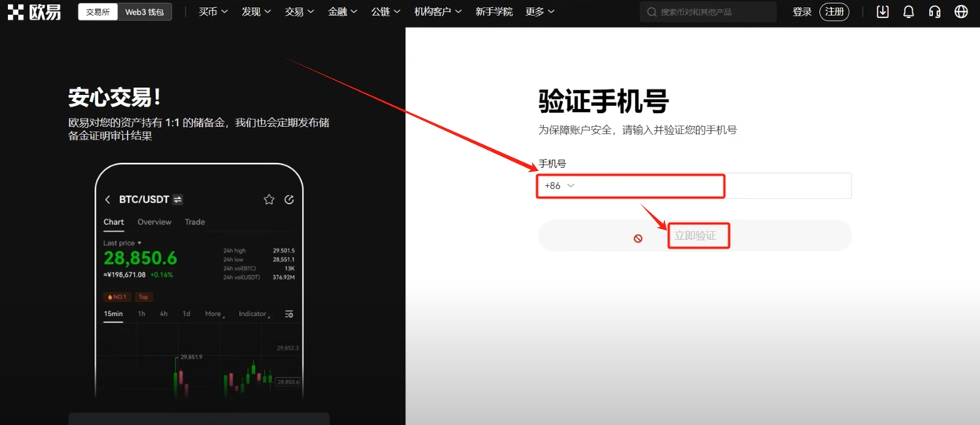Click the 24h high value 29,501.5
The height and width of the screenshot is (425, 980).
[283, 251]
